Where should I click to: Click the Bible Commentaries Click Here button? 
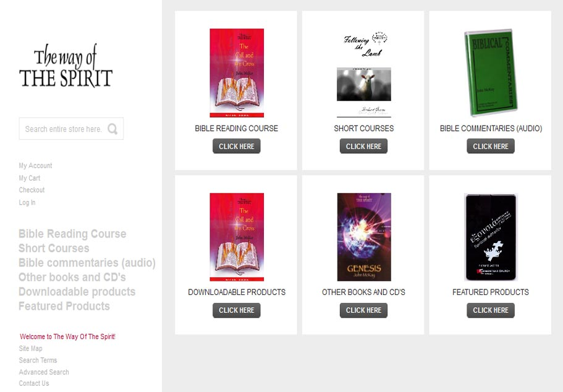[x=491, y=147]
